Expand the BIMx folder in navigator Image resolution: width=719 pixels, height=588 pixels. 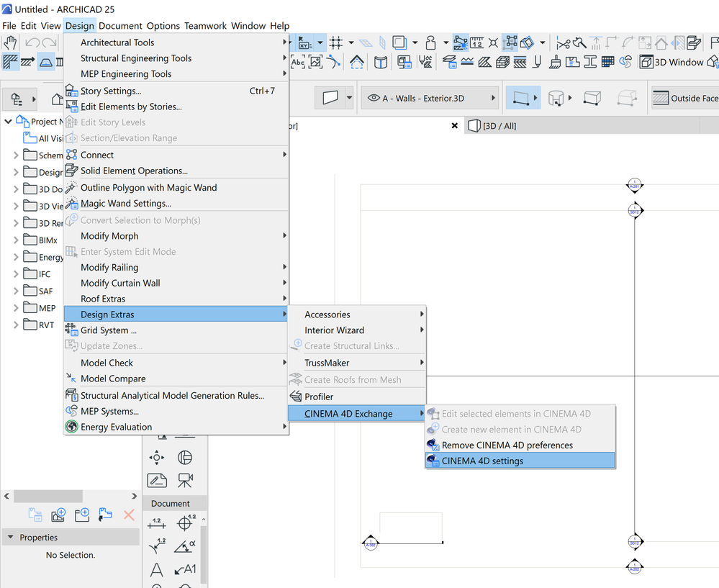(x=16, y=240)
